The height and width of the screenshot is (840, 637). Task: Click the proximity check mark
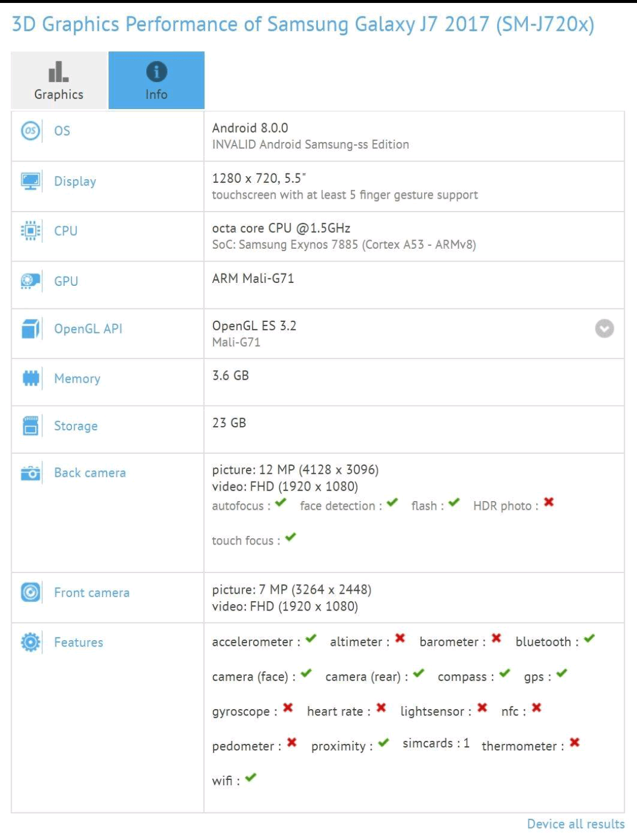click(x=383, y=743)
